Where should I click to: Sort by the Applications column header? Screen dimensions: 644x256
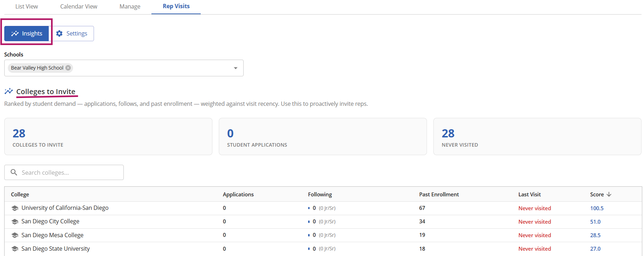tap(238, 194)
